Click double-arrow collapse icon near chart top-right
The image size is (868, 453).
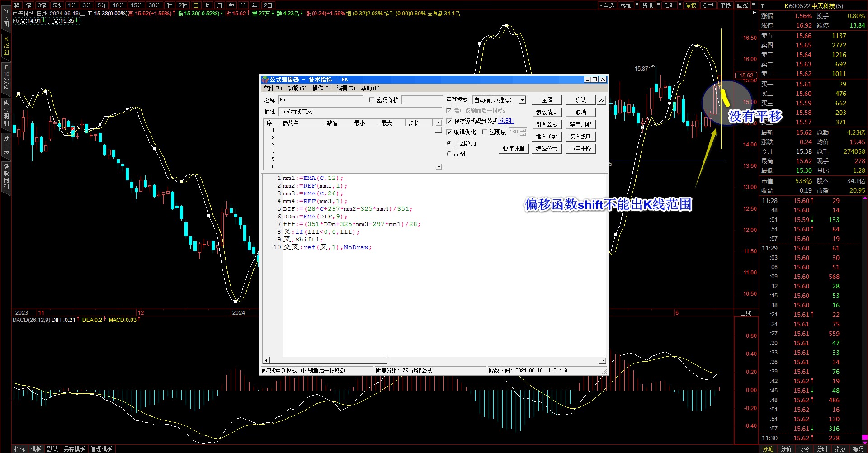pyautogui.click(x=755, y=13)
